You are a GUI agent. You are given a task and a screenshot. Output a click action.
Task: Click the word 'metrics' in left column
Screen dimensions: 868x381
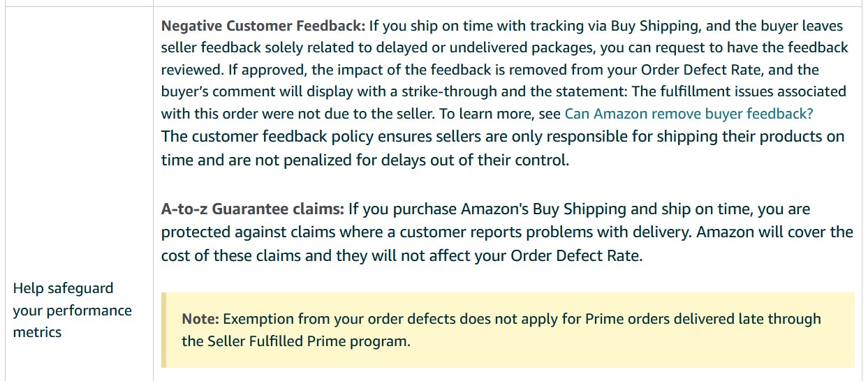click(38, 332)
